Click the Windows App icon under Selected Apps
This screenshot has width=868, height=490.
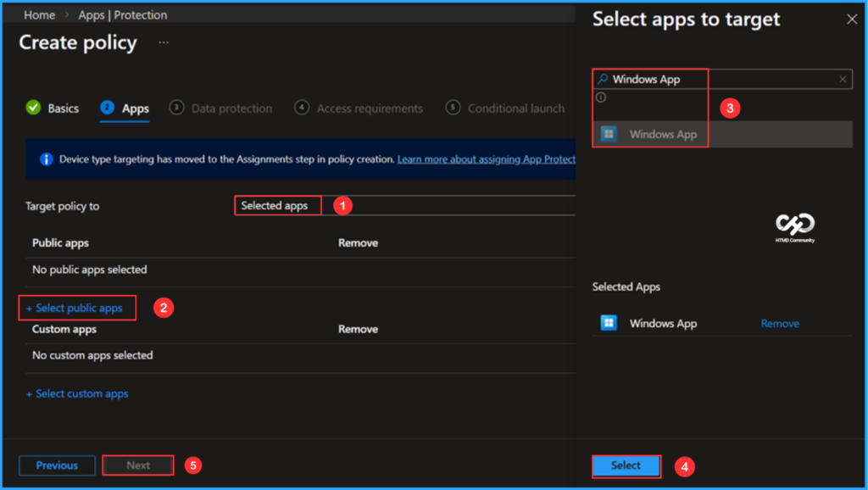[x=608, y=322]
